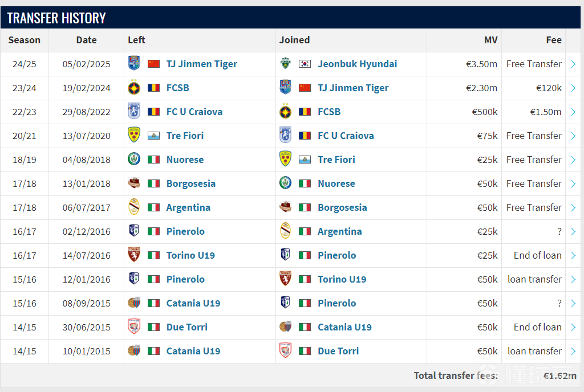Click the Argentina crest in the 06/07/2017 row
This screenshot has height=392, width=584.
pos(134,207)
